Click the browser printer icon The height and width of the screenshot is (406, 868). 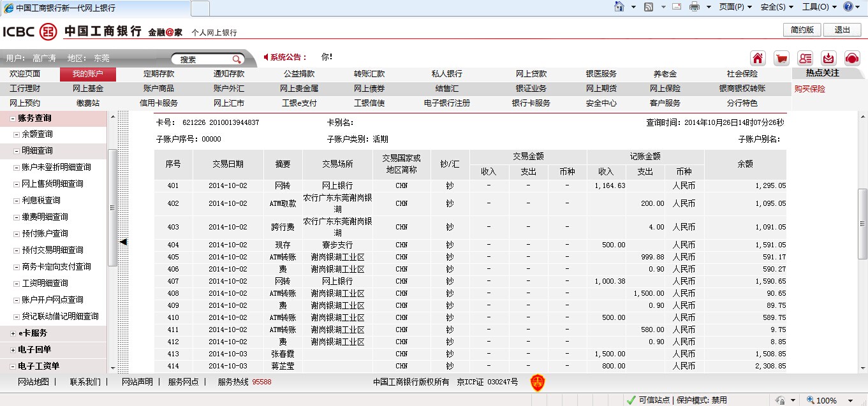pos(694,7)
